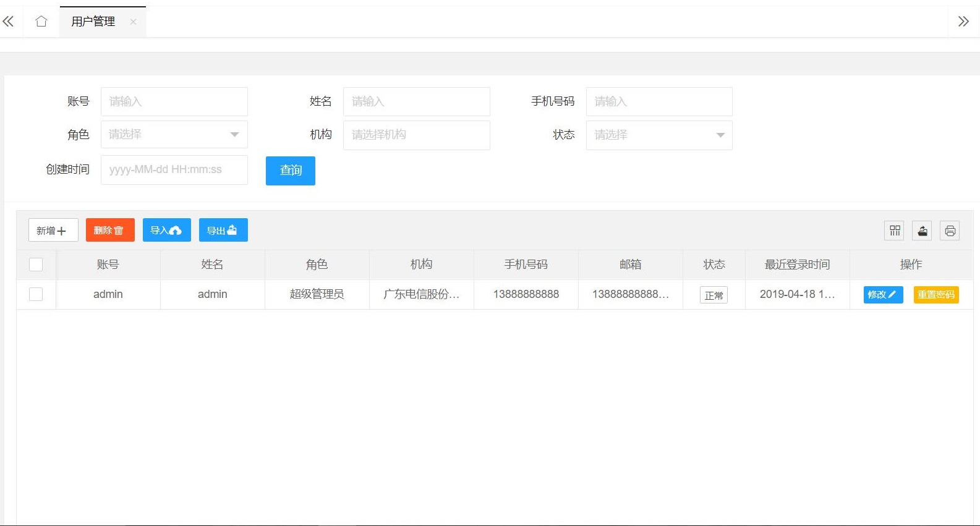Focus the 手机号码 phone input field

point(659,101)
